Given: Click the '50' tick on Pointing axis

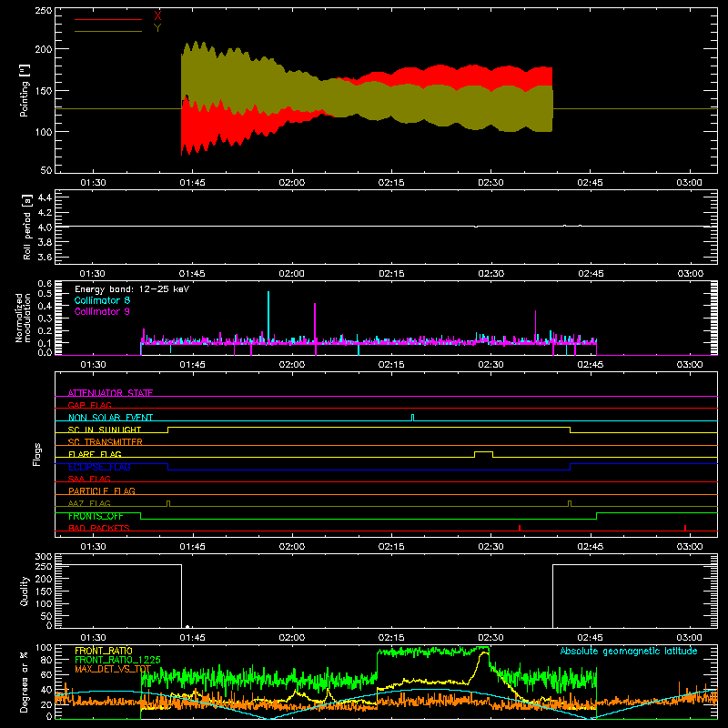Looking at the screenshot, I should pyautogui.click(x=46, y=170).
